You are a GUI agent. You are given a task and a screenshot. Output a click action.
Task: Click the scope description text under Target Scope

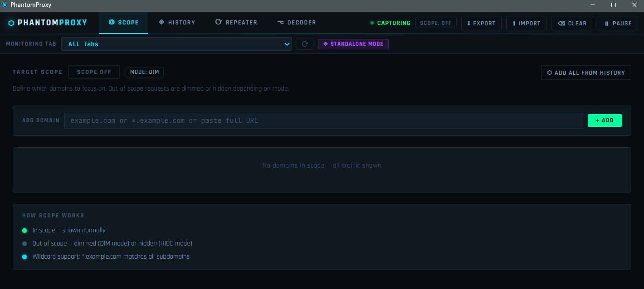click(151, 88)
